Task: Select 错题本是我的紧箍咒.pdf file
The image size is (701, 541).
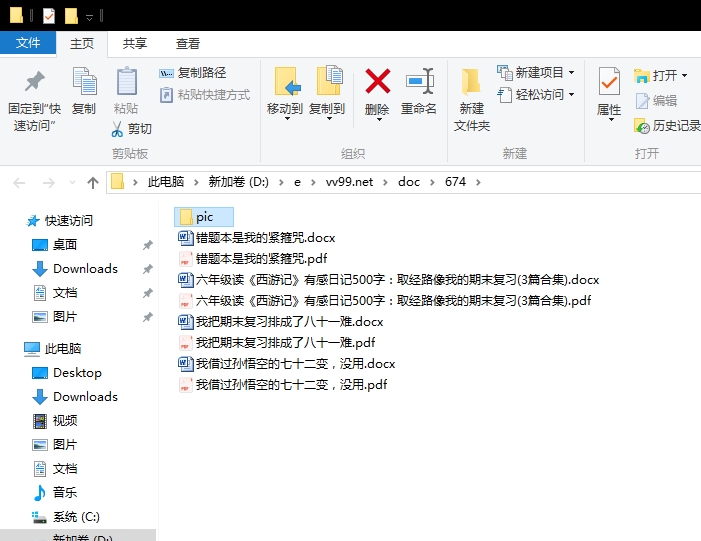Action: pos(253,258)
